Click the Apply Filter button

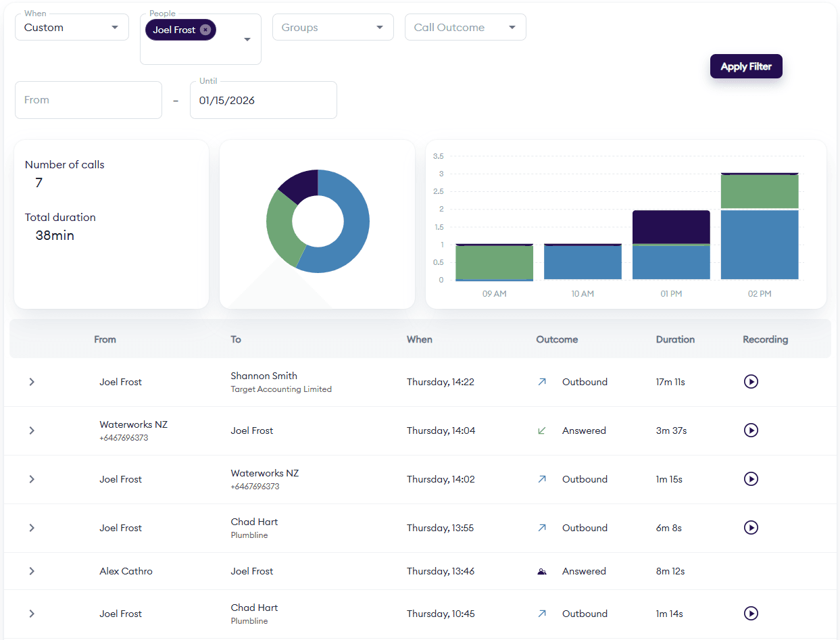coord(745,66)
